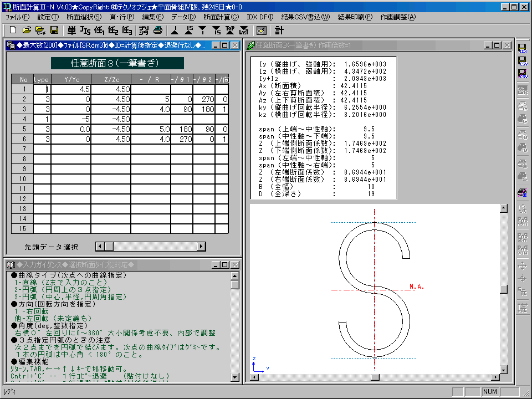532x399 pixels.
Task: Select the 単 single section icon
Action: (72, 30)
